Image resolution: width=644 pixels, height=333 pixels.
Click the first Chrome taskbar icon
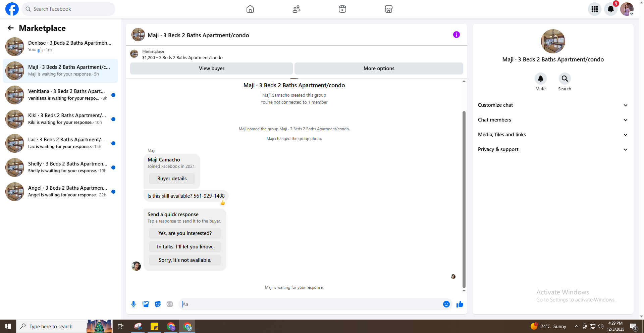[x=171, y=326]
